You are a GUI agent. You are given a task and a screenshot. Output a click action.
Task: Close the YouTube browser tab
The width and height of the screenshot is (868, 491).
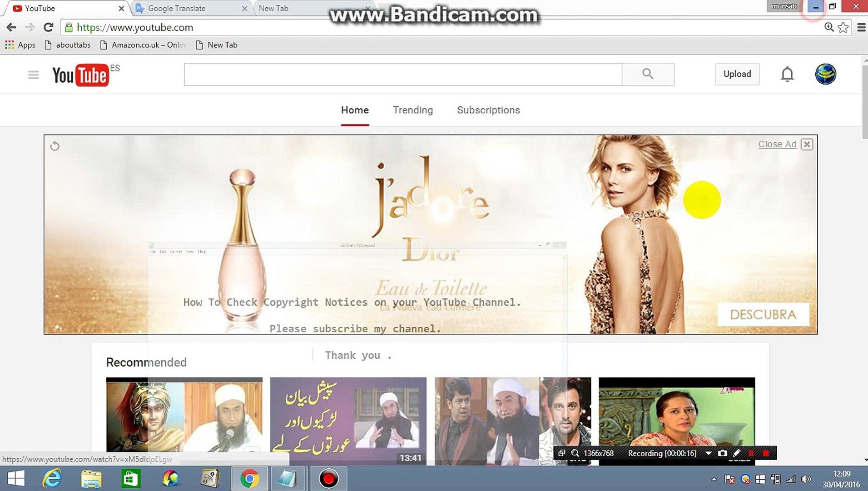pyautogui.click(x=121, y=8)
